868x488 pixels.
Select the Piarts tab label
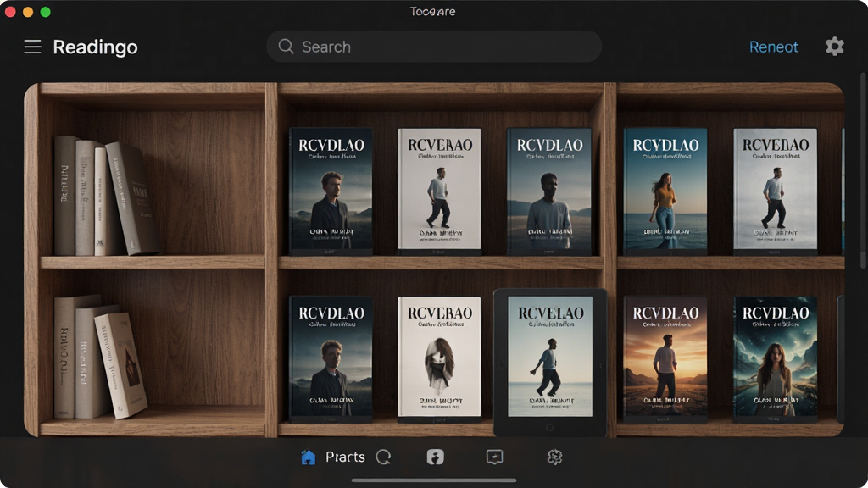pos(346,457)
